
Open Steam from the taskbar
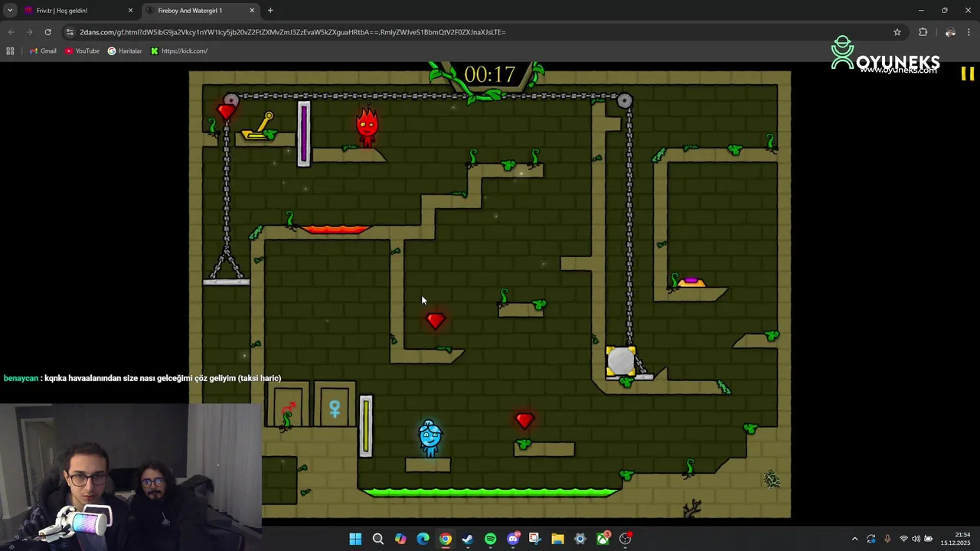point(468,539)
